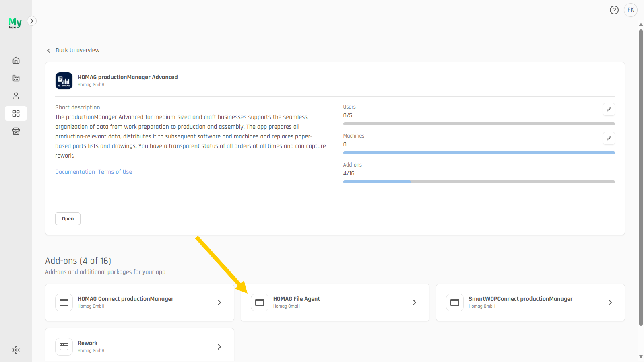Viewport: 644px width, 362px height.
Task: Open the Home sidebar icon
Action: pos(16,60)
